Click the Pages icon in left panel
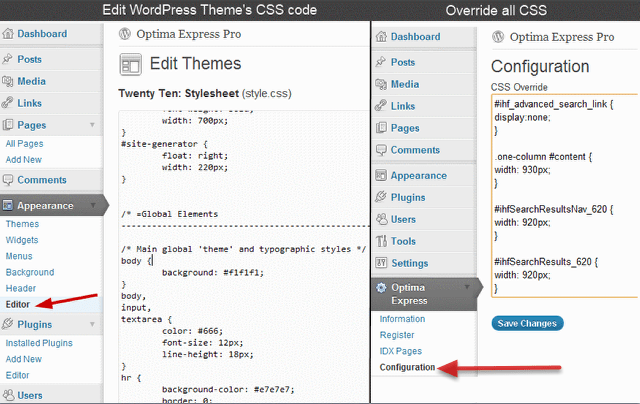640x404 pixels. click(7, 125)
